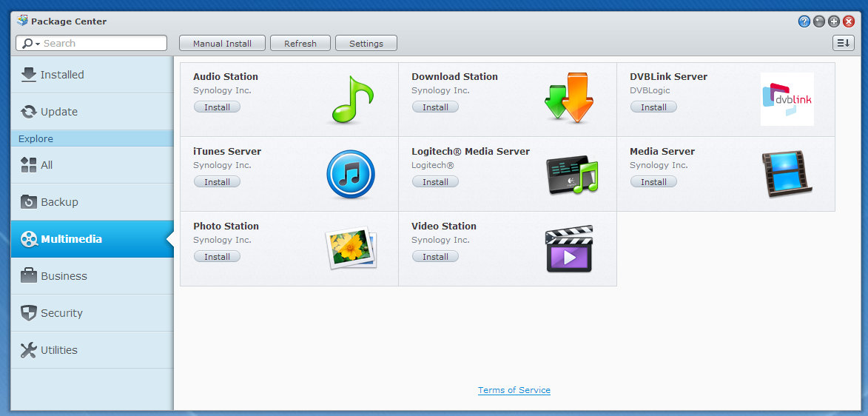The image size is (868, 416).
Task: Click the Multimedia film reel icon
Action: (x=29, y=239)
